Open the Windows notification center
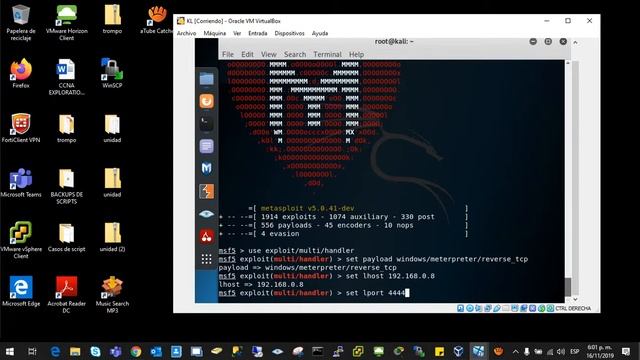This screenshot has height=360, width=640. pos(626,351)
